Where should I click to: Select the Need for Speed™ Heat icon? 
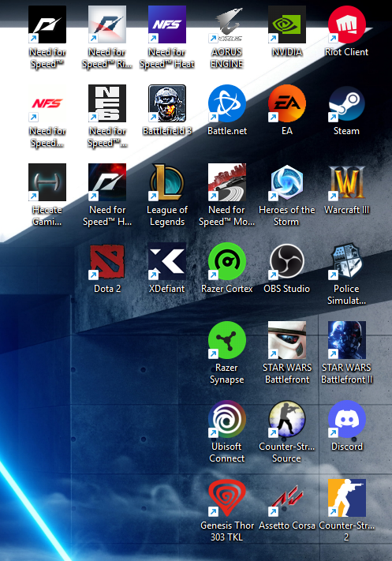pos(167,24)
